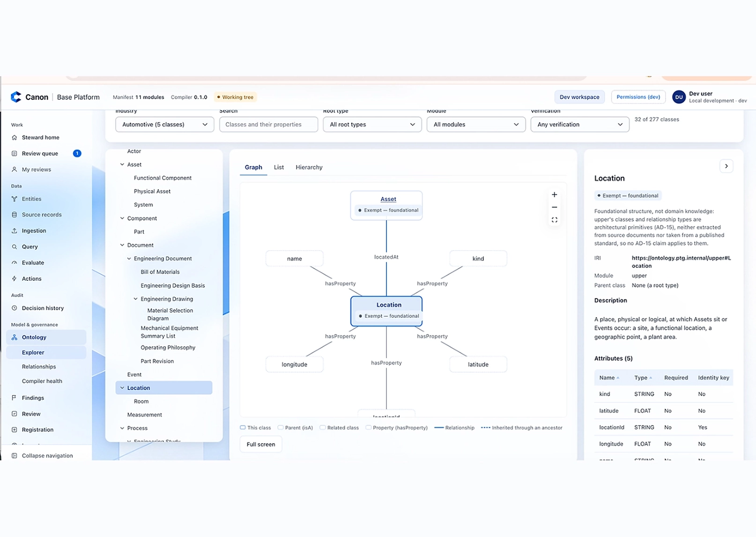The width and height of the screenshot is (756, 537).
Task: Open Query magnifier icon
Action: tap(15, 246)
